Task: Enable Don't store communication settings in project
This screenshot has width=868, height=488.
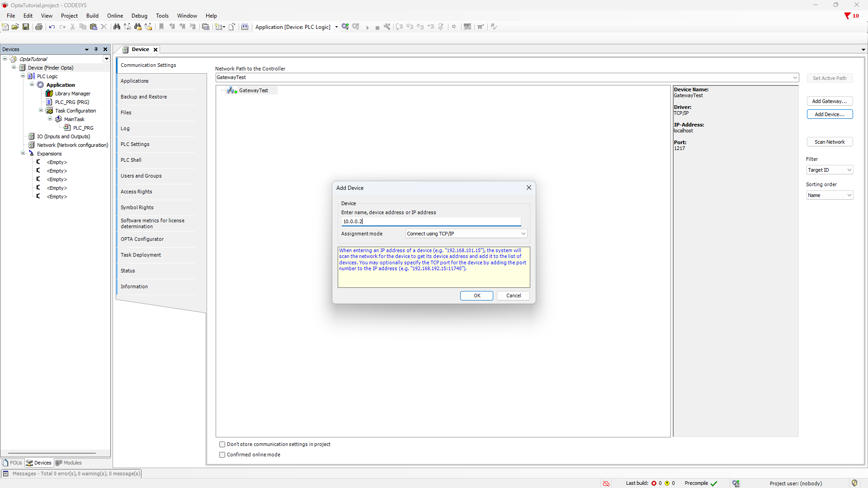Action: click(x=222, y=445)
